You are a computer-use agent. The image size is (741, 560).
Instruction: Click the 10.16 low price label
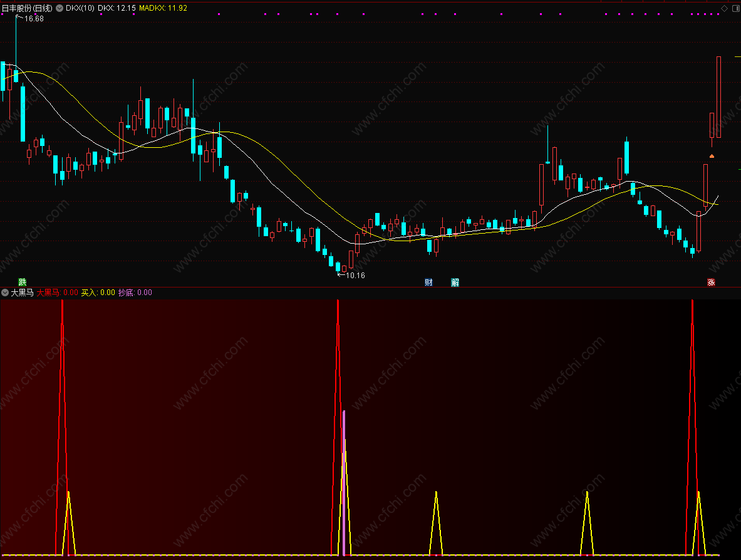click(355, 275)
